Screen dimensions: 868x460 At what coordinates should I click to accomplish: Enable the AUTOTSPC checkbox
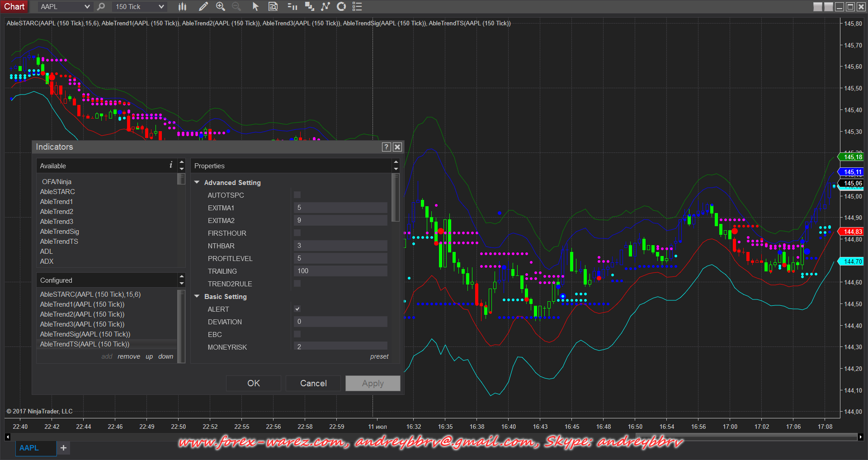(297, 195)
